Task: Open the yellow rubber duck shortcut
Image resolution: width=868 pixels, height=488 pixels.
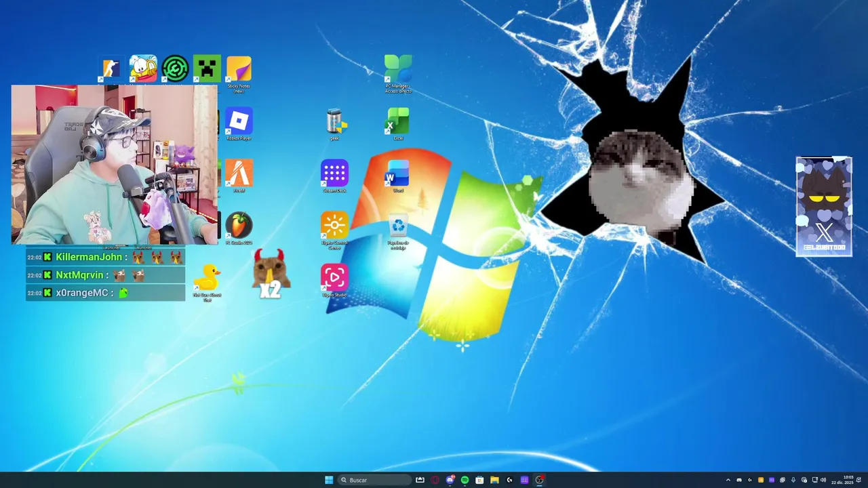Action: (x=207, y=282)
